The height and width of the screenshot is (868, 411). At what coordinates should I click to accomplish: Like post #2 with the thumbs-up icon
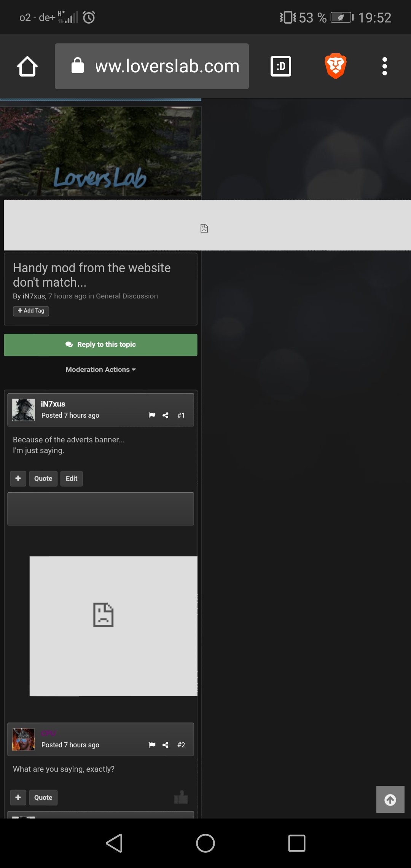click(181, 797)
